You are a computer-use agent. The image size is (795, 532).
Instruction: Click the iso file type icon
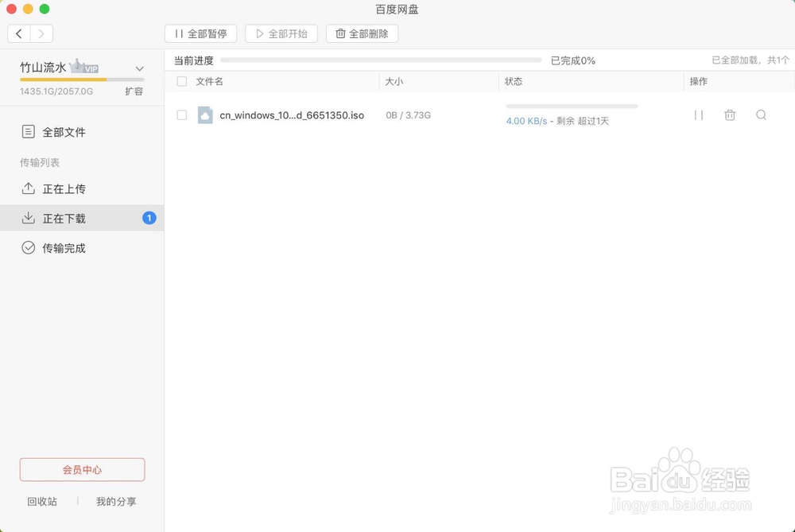click(x=205, y=115)
